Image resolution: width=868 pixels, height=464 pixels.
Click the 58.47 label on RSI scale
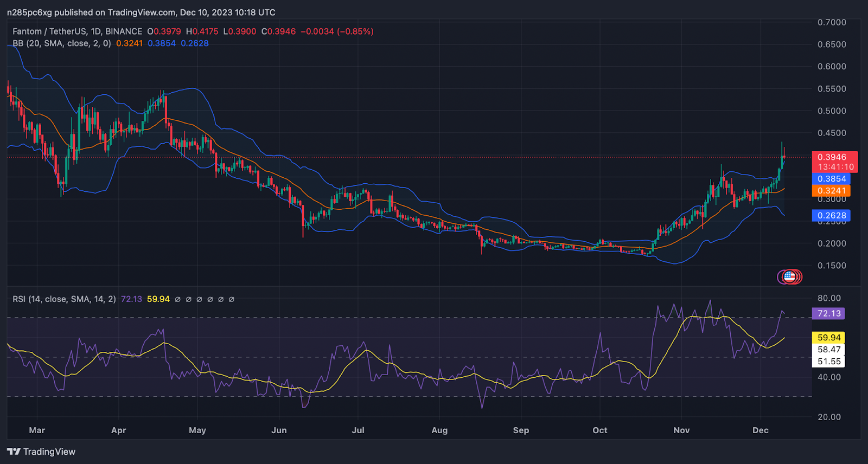pos(828,350)
